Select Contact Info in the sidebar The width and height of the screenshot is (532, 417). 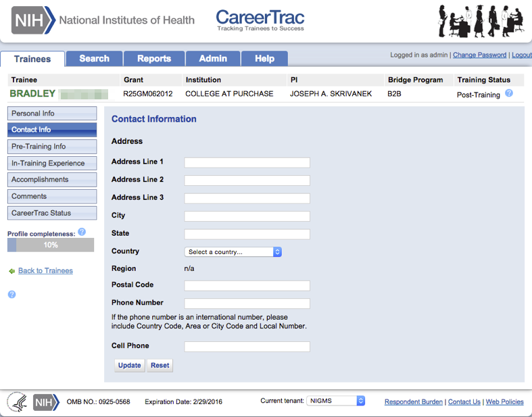[x=52, y=130]
